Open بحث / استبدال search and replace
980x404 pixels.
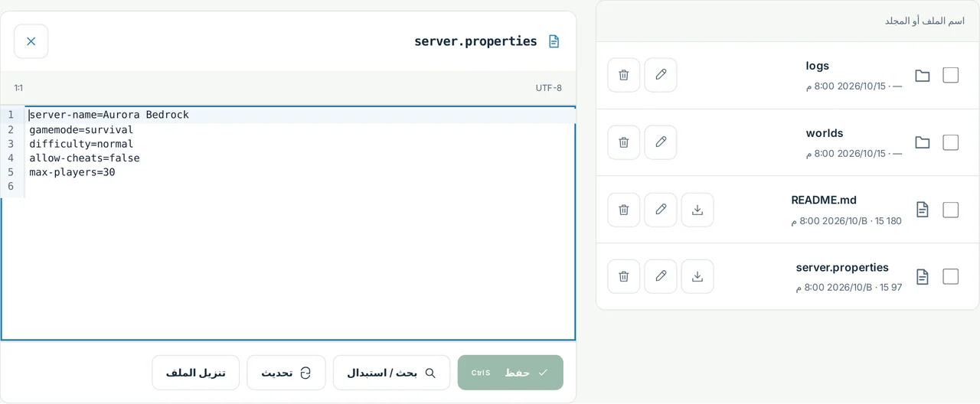click(x=391, y=373)
